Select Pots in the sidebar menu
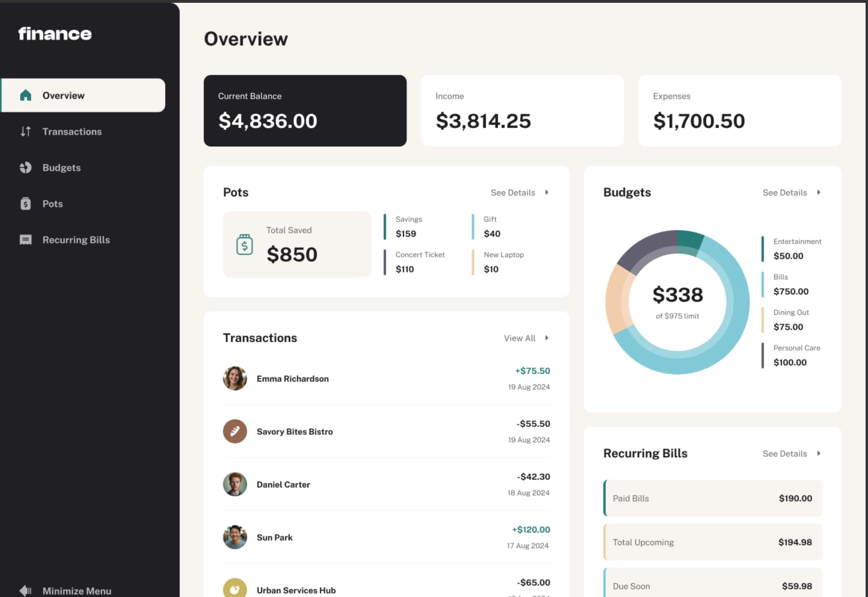The image size is (868, 597). tap(53, 204)
